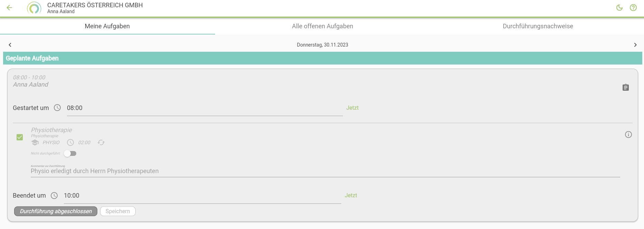The image size is (644, 229).
Task: Go to next day chevron
Action: pyautogui.click(x=635, y=45)
